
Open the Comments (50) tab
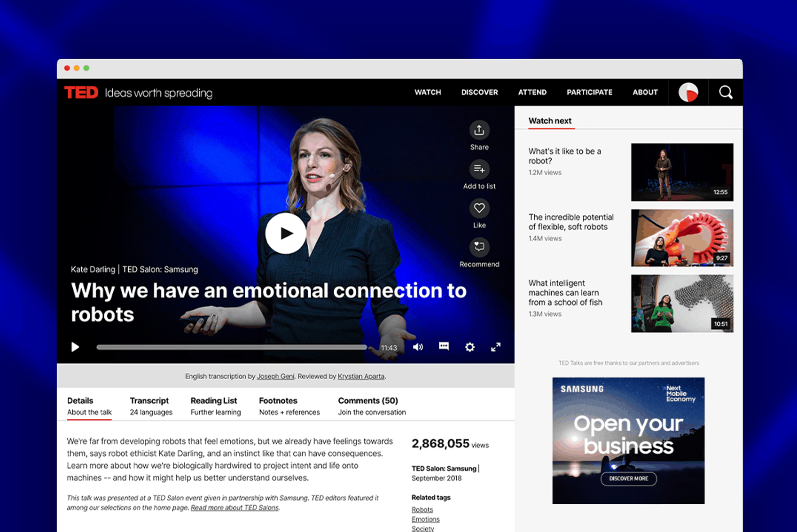(x=372, y=406)
